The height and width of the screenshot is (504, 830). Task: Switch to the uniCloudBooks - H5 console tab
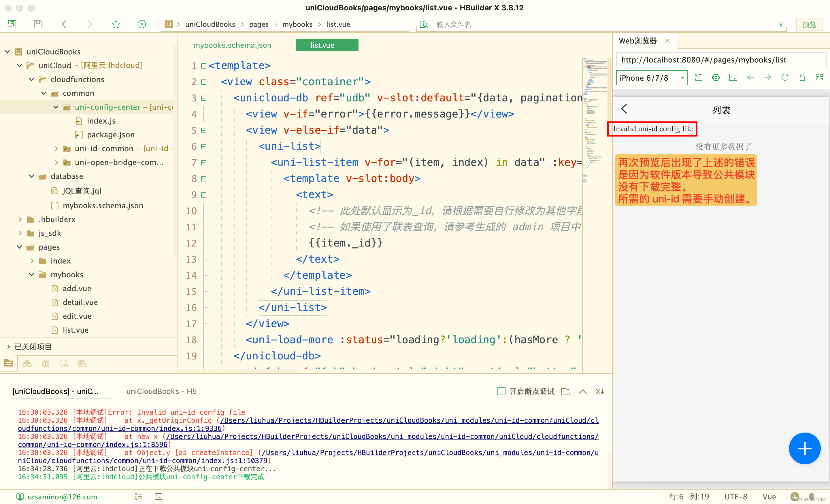click(161, 391)
